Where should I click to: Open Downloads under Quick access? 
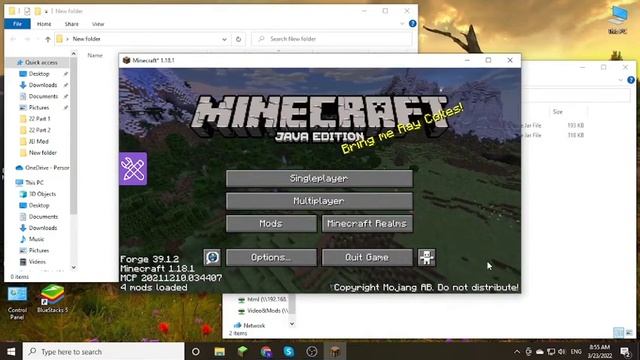tap(43, 85)
